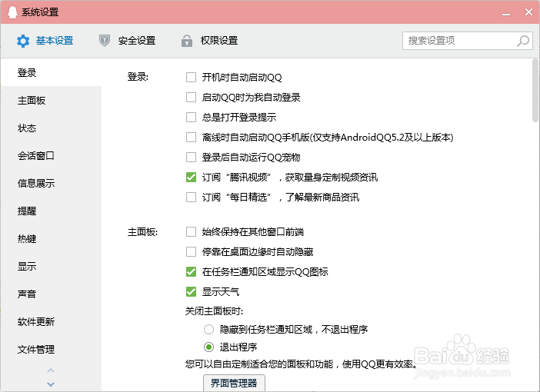Open 提醒 settings in sidebar
The width and height of the screenshot is (540, 392).
pos(51,211)
